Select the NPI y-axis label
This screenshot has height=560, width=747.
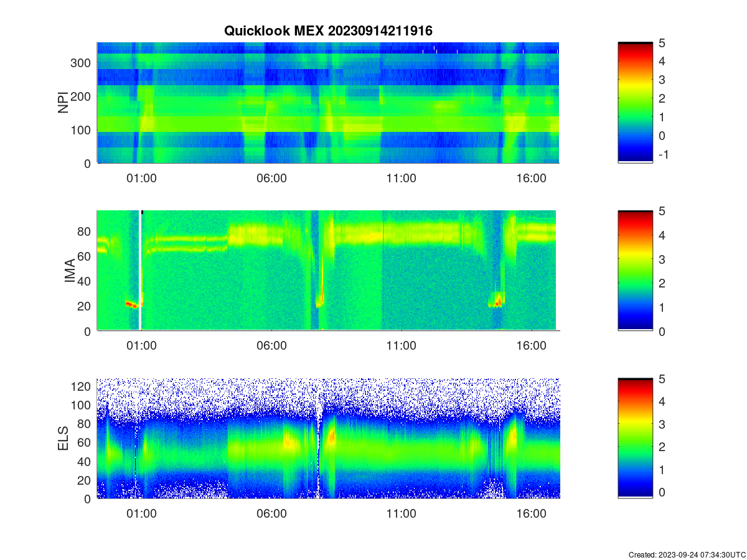tap(63, 103)
